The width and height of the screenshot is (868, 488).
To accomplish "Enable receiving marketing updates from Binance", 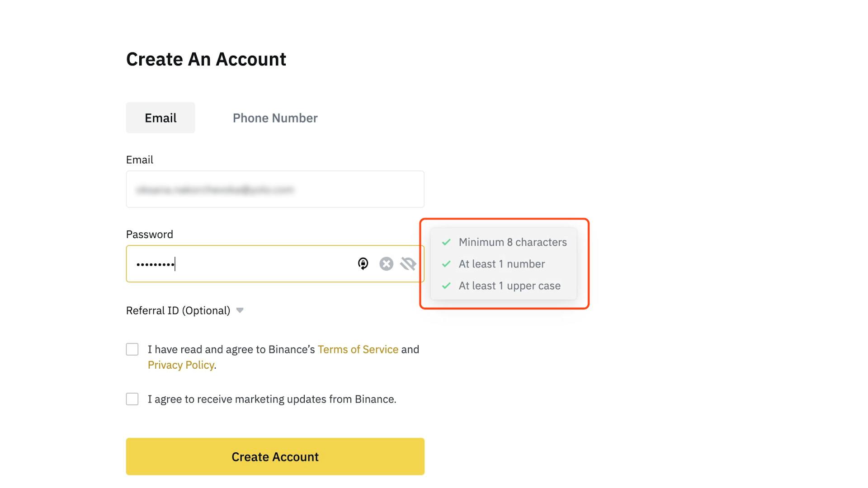I will pos(132,399).
